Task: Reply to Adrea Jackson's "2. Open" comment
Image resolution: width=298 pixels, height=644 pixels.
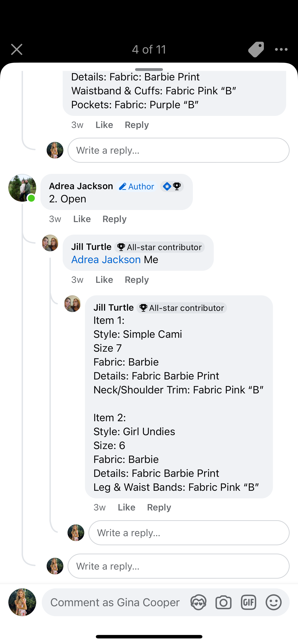Action: (x=114, y=219)
